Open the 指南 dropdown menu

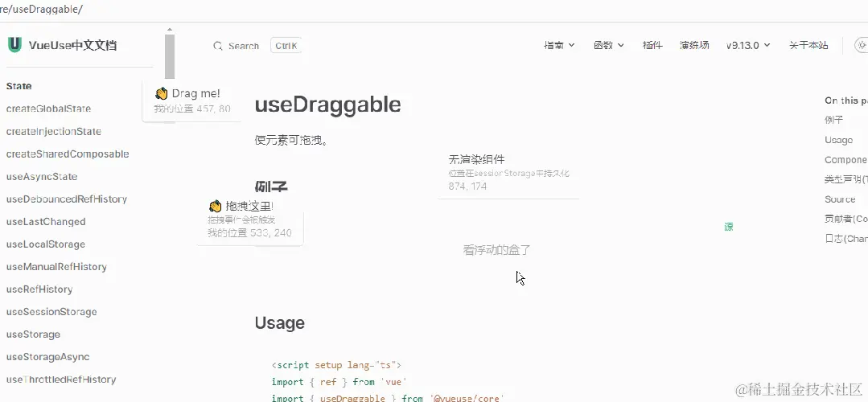click(x=559, y=45)
